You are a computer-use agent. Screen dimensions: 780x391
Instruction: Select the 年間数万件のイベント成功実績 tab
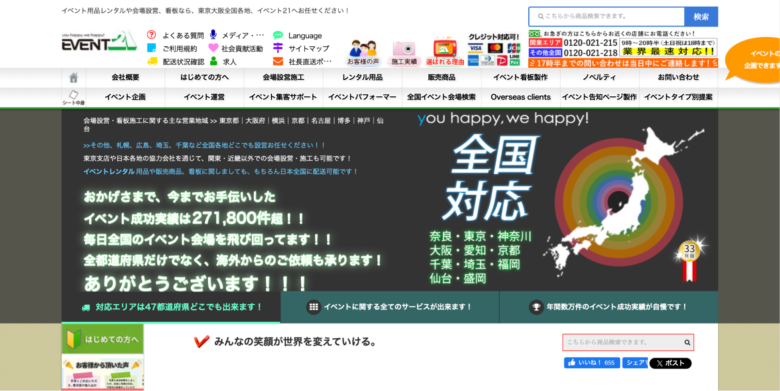point(609,307)
